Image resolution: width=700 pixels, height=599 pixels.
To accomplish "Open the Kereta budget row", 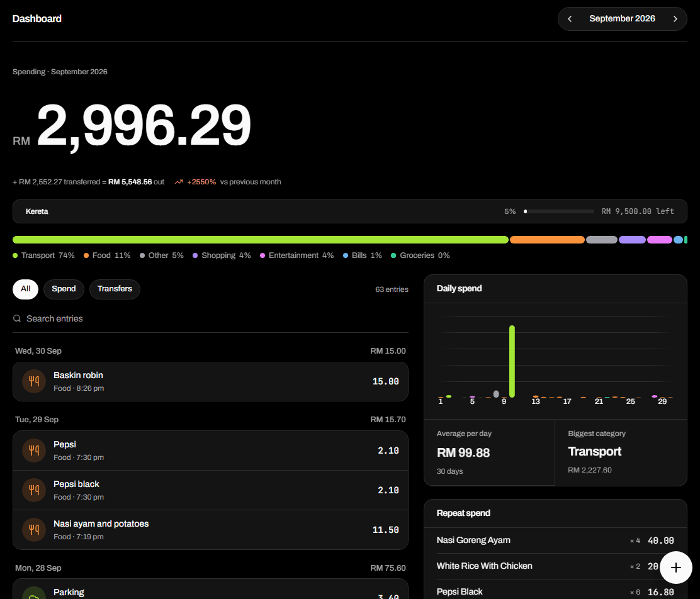I will [349, 211].
